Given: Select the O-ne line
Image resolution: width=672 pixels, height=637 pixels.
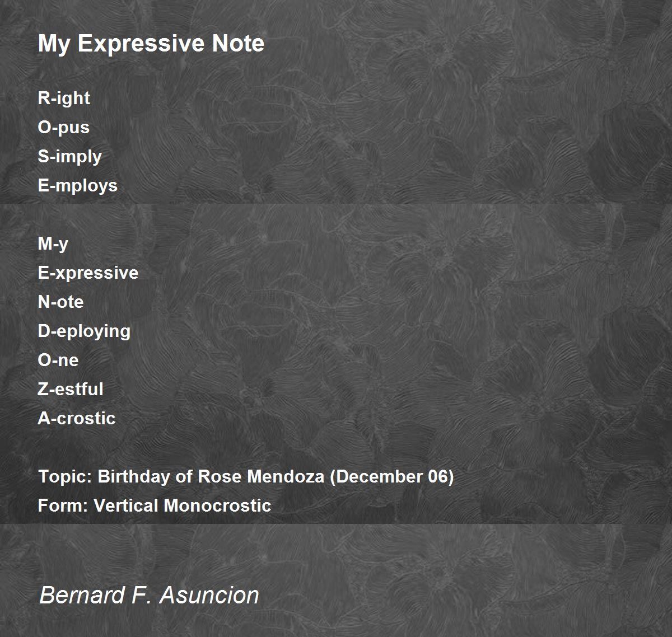Looking at the screenshot, I should pos(58,360).
